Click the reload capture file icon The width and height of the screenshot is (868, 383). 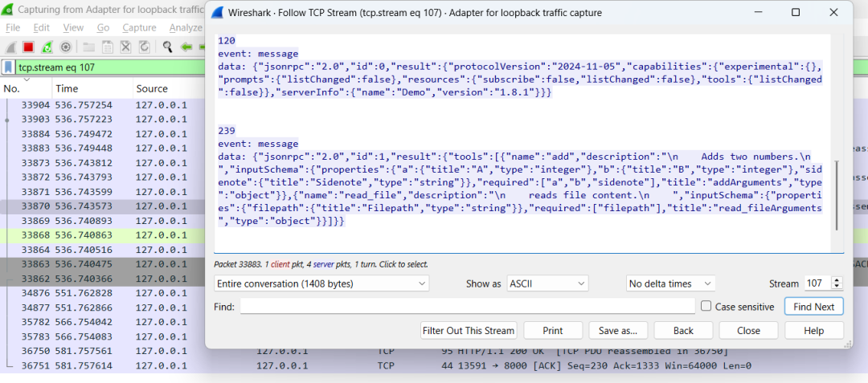point(144,47)
